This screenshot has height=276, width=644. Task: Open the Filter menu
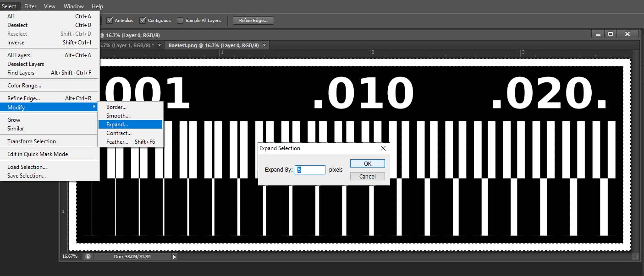[30, 6]
